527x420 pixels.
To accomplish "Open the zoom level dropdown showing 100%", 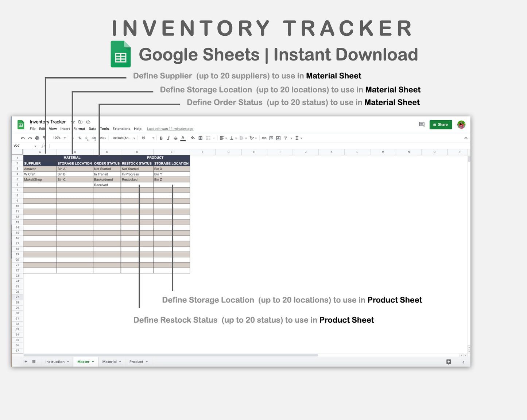I will (x=58, y=138).
